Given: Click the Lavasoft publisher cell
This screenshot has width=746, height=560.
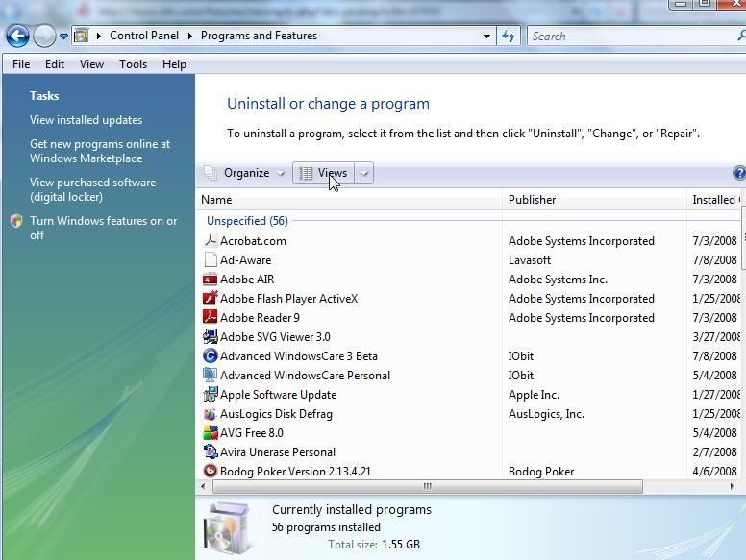Looking at the screenshot, I should [530, 260].
